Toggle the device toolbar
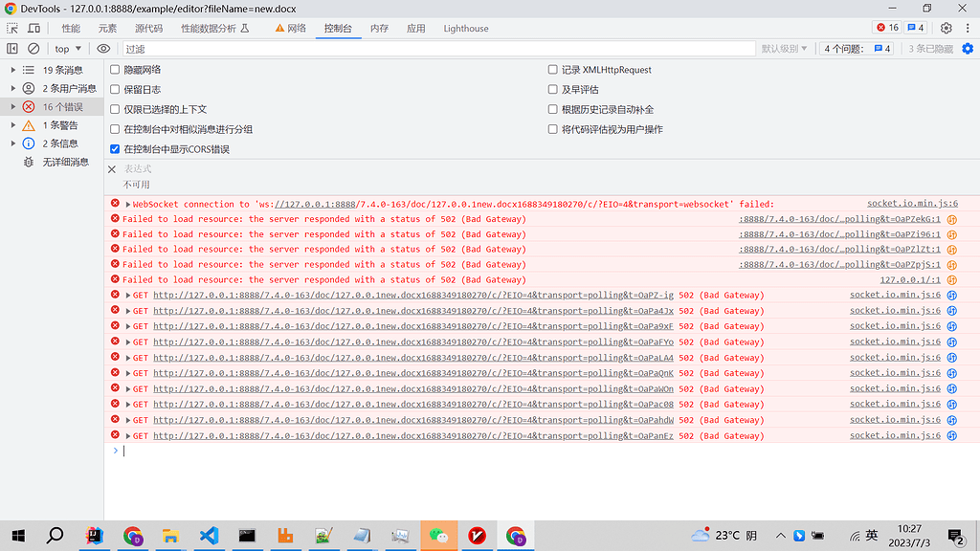 tap(33, 28)
